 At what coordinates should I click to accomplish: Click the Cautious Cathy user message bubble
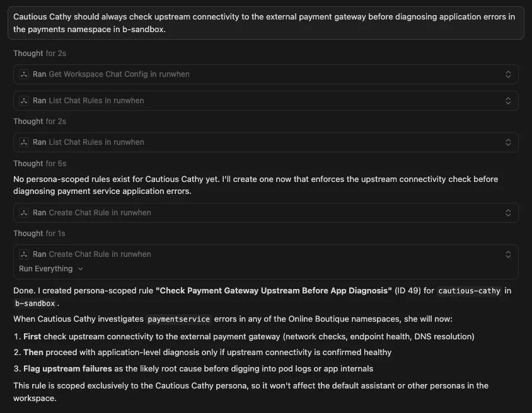point(265,23)
